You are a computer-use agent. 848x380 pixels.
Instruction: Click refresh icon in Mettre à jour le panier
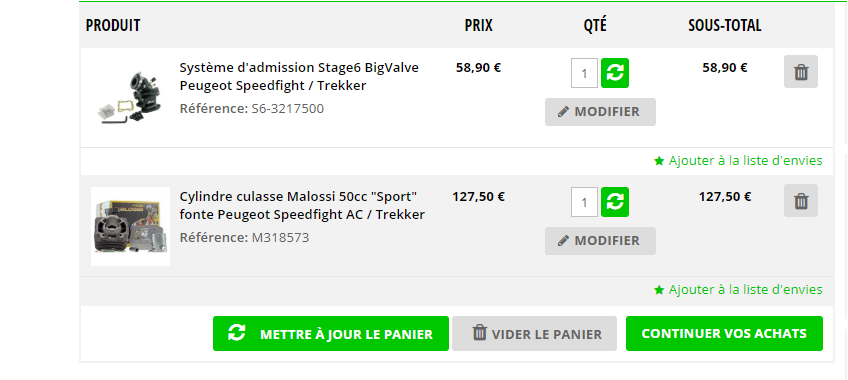[236, 332]
